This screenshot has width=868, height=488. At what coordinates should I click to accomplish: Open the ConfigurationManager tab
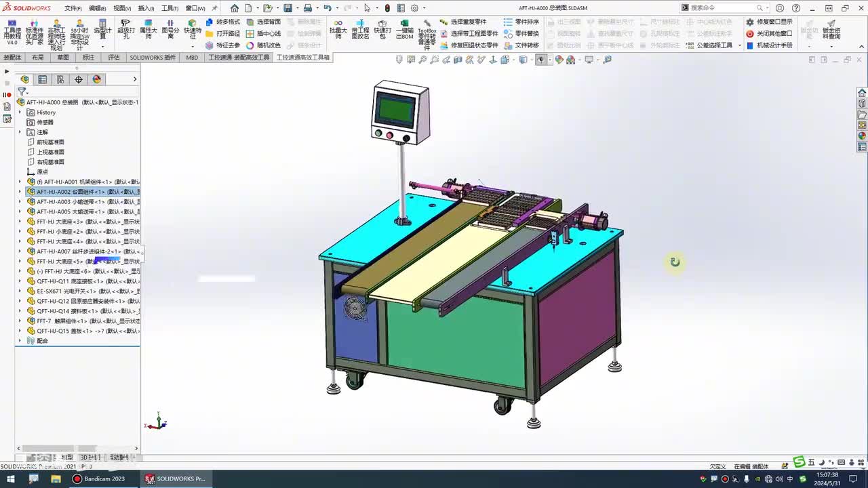tap(60, 79)
